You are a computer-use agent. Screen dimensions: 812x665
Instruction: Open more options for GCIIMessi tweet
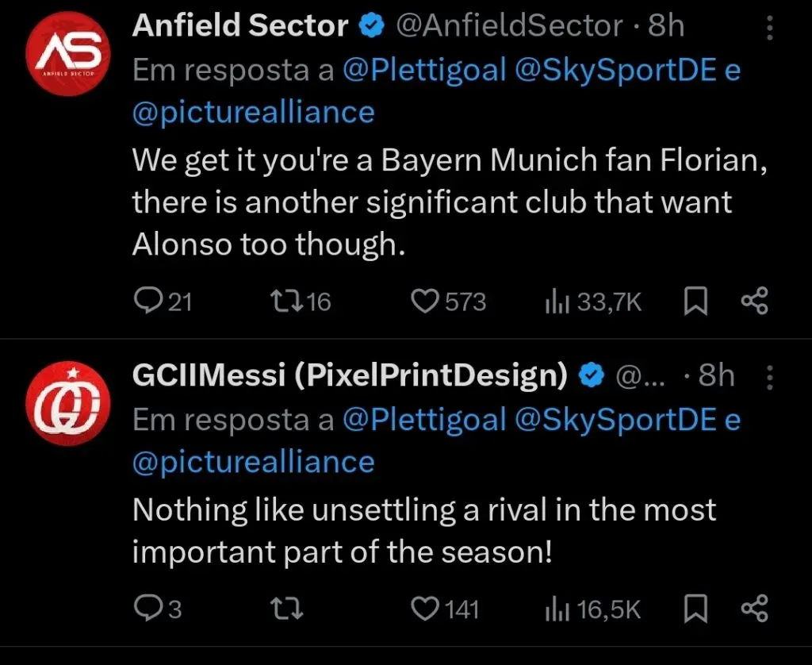coord(768,377)
